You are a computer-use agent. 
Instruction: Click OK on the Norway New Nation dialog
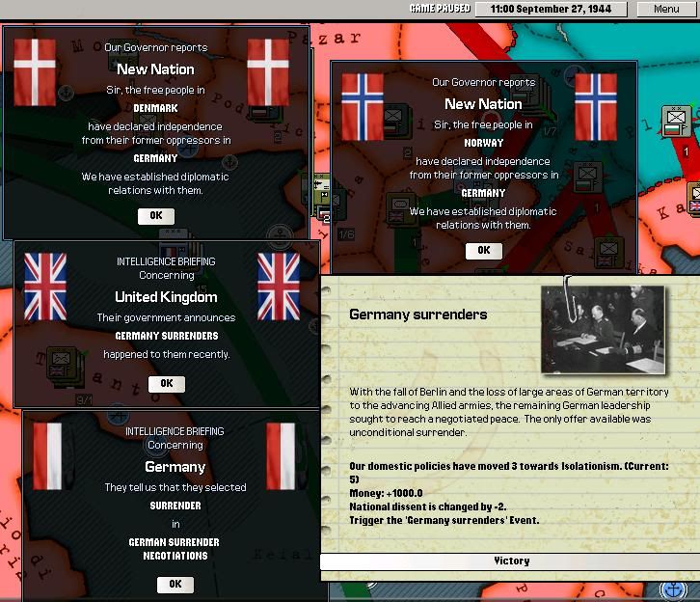484,251
